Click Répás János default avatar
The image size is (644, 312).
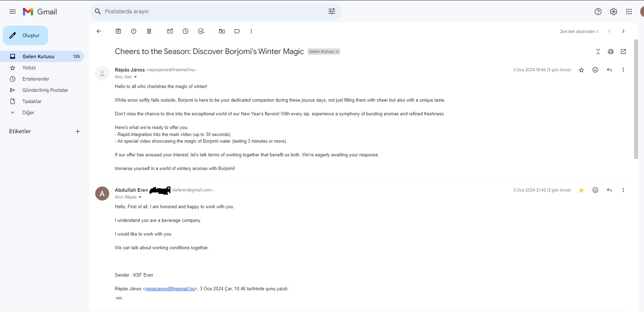tap(102, 73)
